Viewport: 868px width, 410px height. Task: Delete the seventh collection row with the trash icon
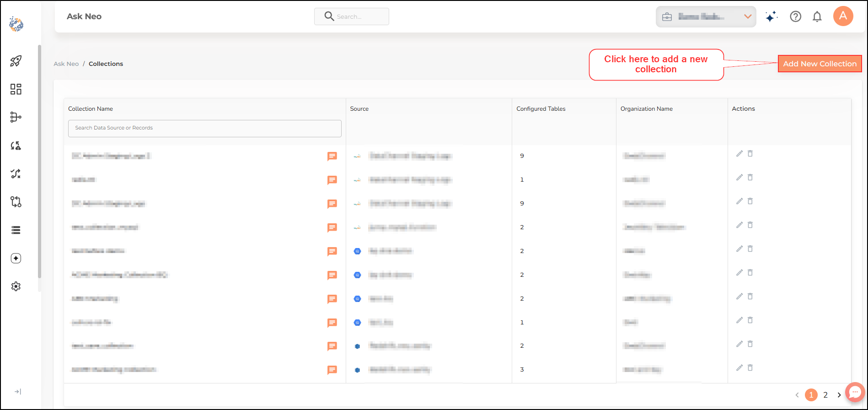(x=750, y=297)
